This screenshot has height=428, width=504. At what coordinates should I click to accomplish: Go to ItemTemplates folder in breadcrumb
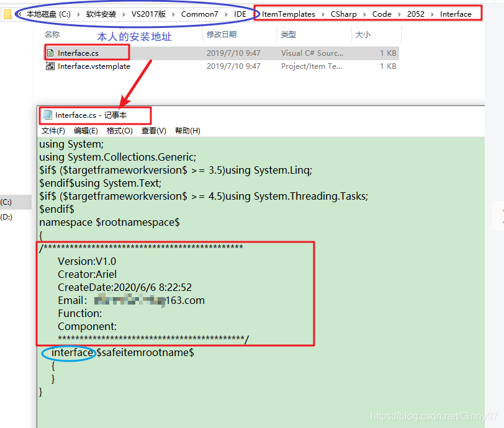coord(289,14)
